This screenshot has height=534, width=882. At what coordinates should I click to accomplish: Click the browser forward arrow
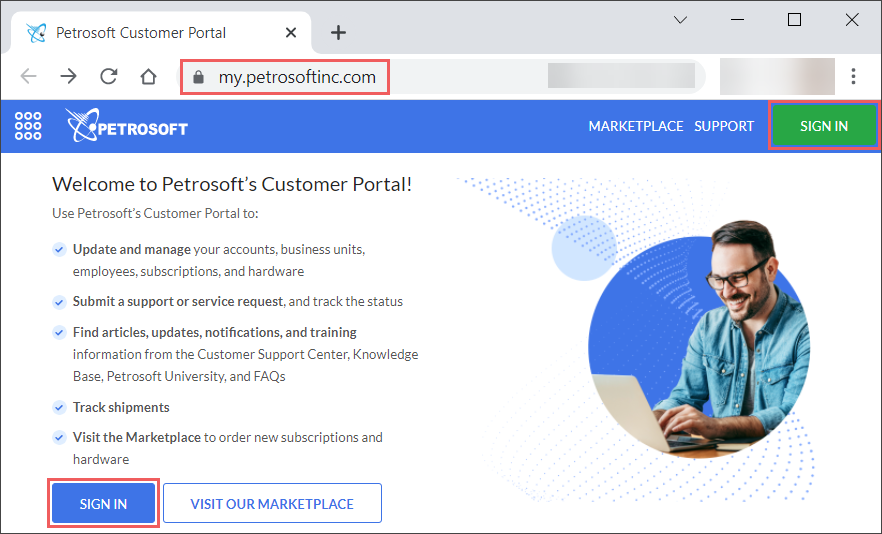coord(69,76)
